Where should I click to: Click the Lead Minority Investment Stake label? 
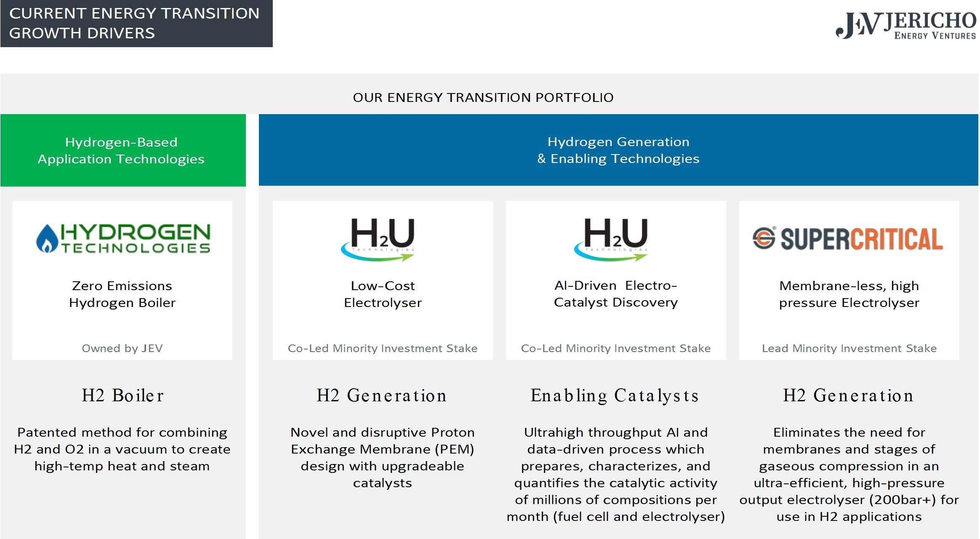pyautogui.click(x=849, y=348)
